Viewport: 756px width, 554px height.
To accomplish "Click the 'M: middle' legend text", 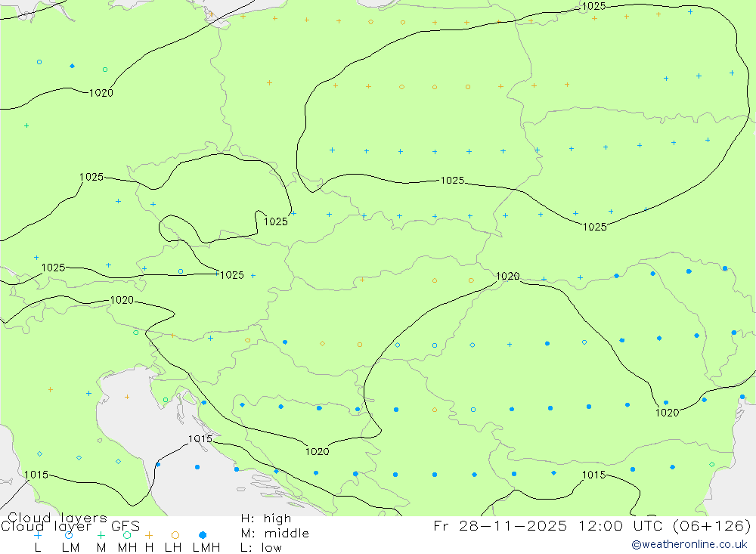I will click(275, 534).
